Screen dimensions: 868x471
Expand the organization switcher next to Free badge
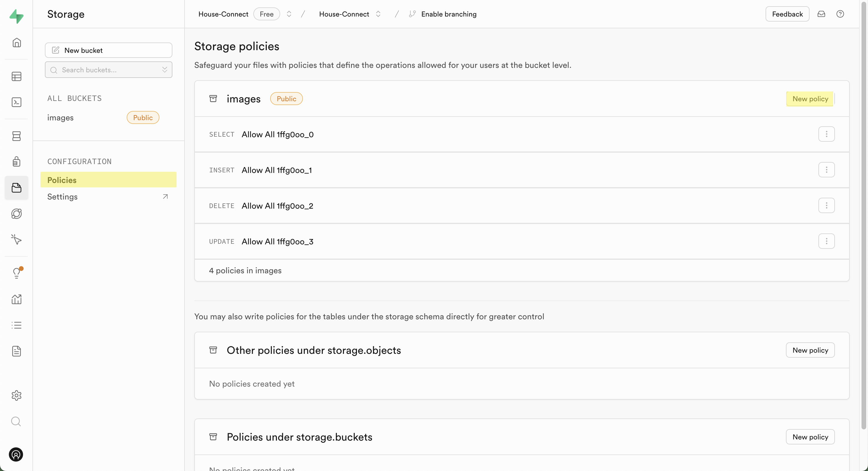289,14
